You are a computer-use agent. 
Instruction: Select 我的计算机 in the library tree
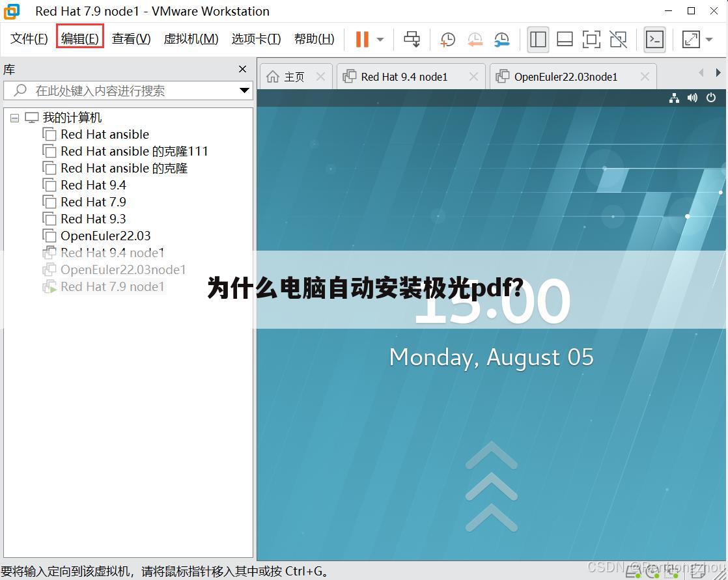point(72,118)
